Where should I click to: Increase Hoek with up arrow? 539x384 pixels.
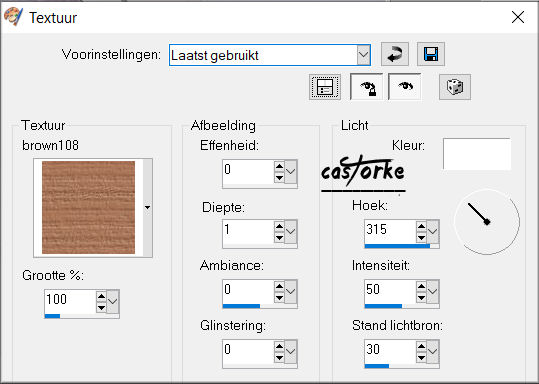click(x=421, y=226)
